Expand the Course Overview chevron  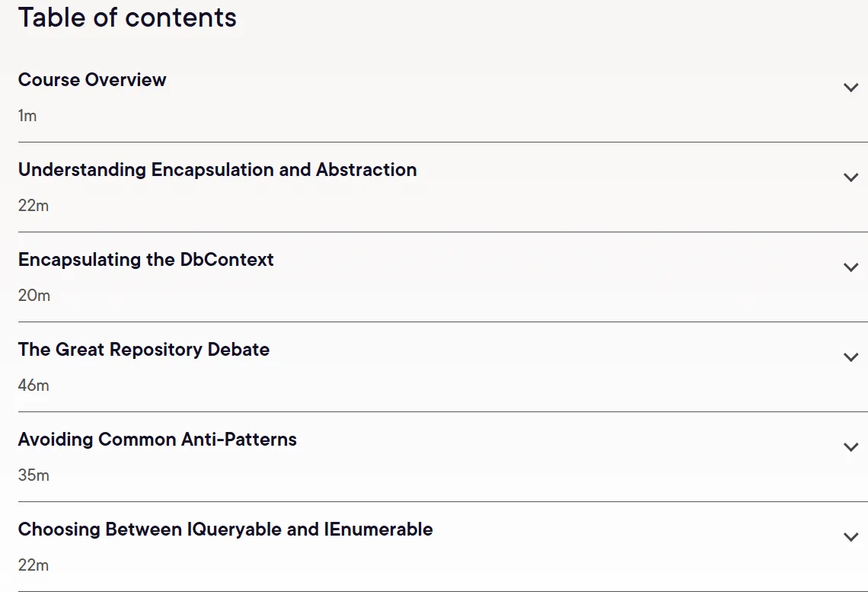coord(850,88)
